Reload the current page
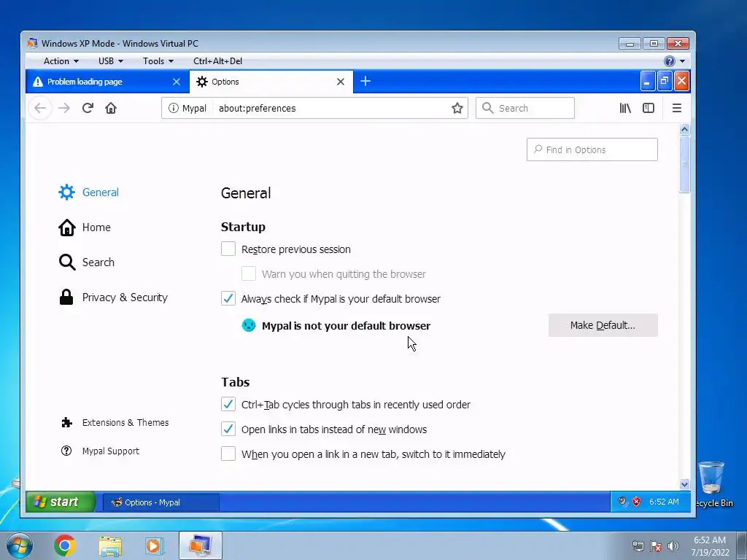The height and width of the screenshot is (560, 747). click(x=88, y=108)
